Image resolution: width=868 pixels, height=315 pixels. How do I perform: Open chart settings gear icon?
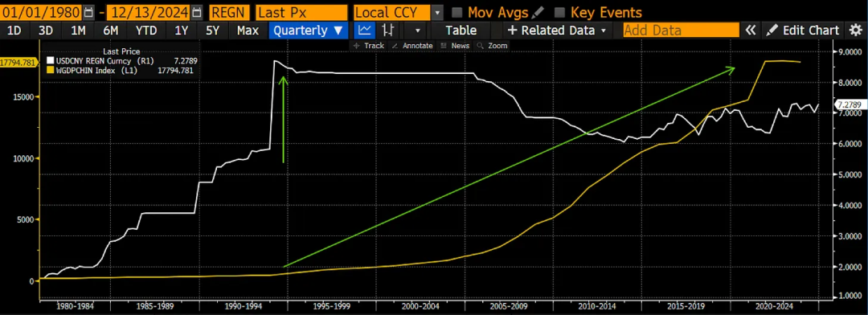(x=855, y=31)
